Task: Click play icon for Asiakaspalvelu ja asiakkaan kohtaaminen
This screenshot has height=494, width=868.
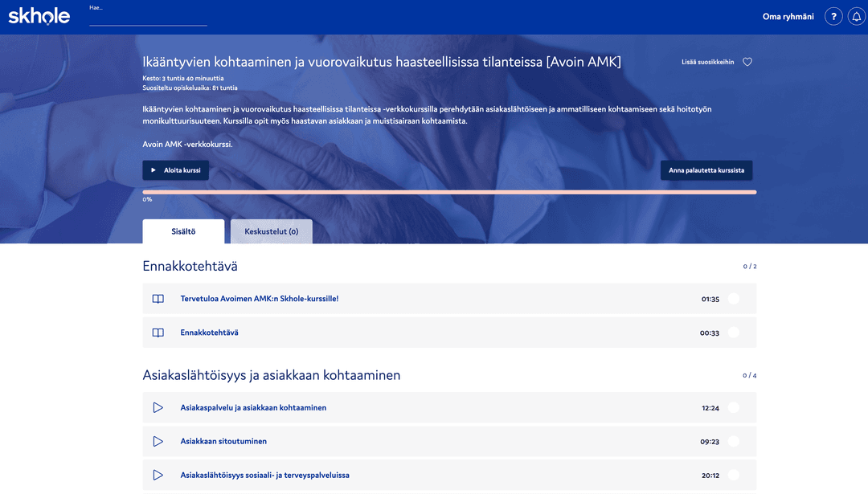Action: pyautogui.click(x=158, y=408)
